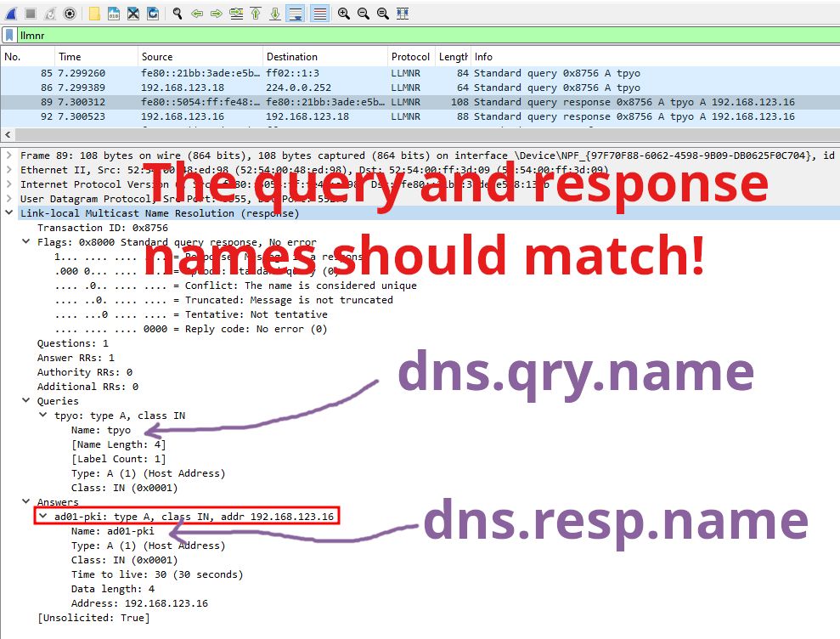The height and width of the screenshot is (639, 840).
Task: Select the Address: 192.168.123.16 field
Action: (139, 603)
